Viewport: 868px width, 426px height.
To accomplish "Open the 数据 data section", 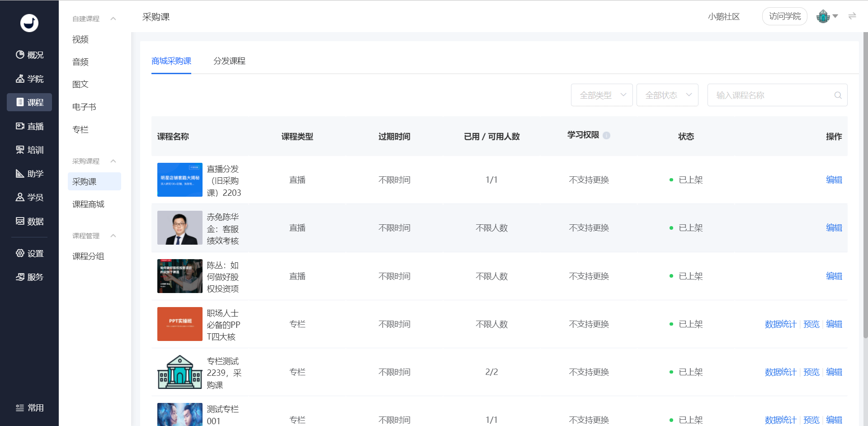I will click(x=29, y=221).
